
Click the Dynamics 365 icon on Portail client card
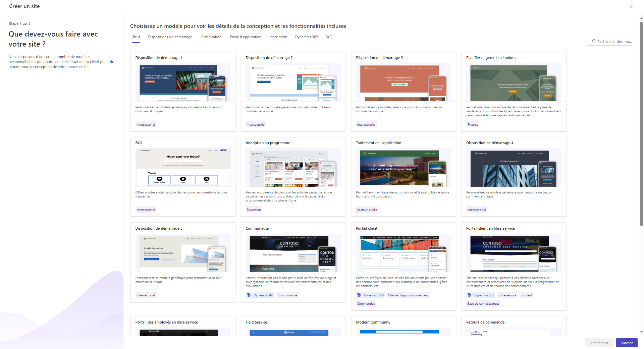[x=359, y=295]
